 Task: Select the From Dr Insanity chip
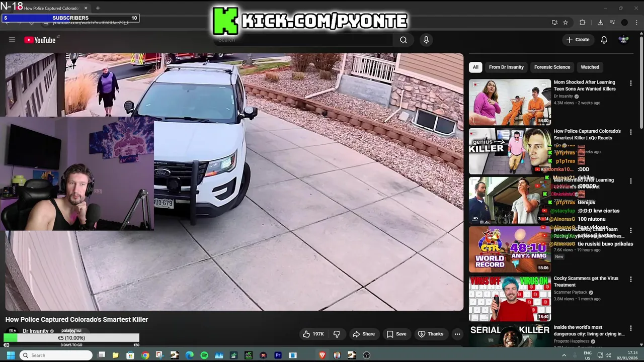pyautogui.click(x=506, y=67)
